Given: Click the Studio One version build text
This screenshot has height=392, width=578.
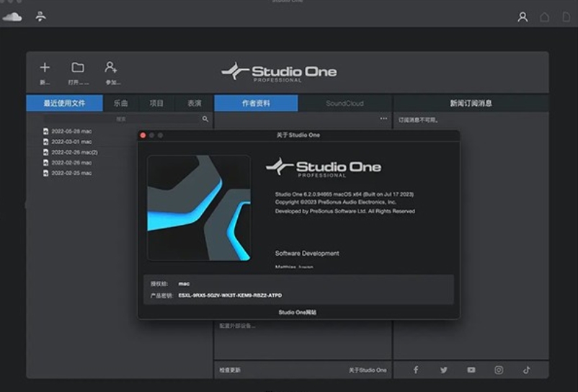Looking at the screenshot, I should click(344, 194).
